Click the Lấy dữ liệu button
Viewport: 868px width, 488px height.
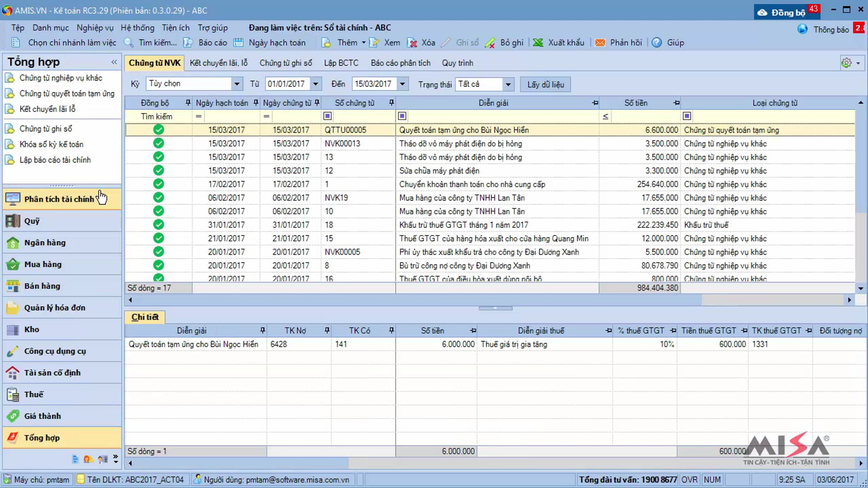545,84
